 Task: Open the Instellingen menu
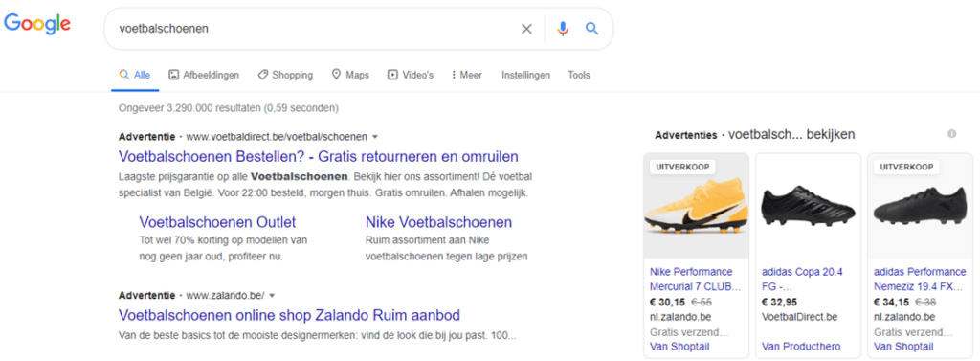tap(525, 75)
